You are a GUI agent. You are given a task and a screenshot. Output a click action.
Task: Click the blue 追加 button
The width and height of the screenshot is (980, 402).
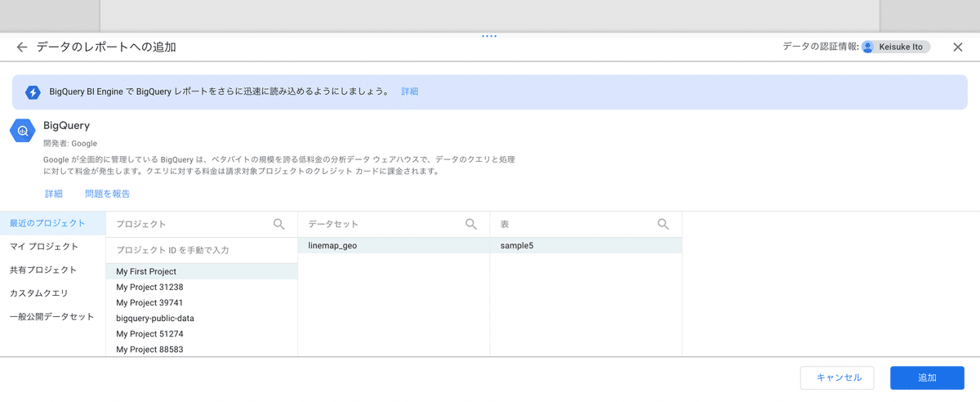click(927, 377)
